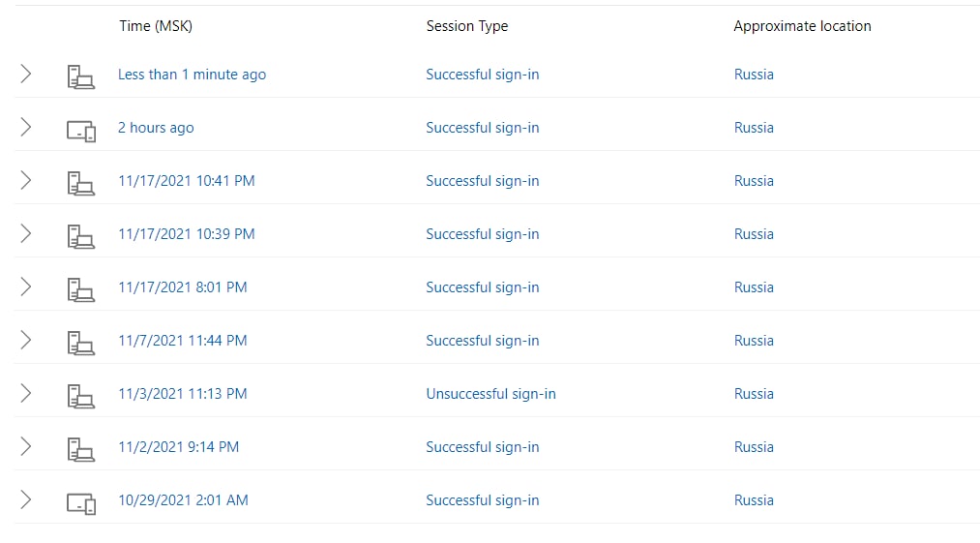
Task: Click device icon beside 11/17/2021 10:39 PM
Action: pos(81,237)
